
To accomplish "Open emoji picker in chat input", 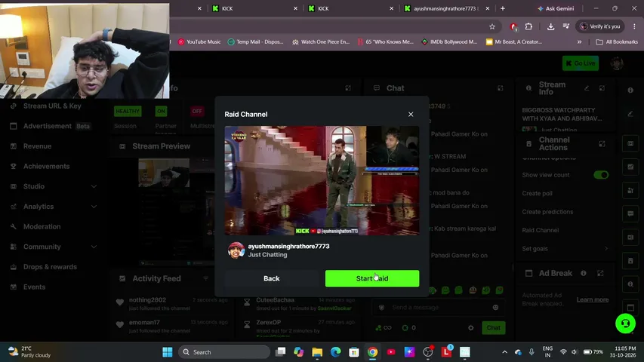I will tap(496, 308).
